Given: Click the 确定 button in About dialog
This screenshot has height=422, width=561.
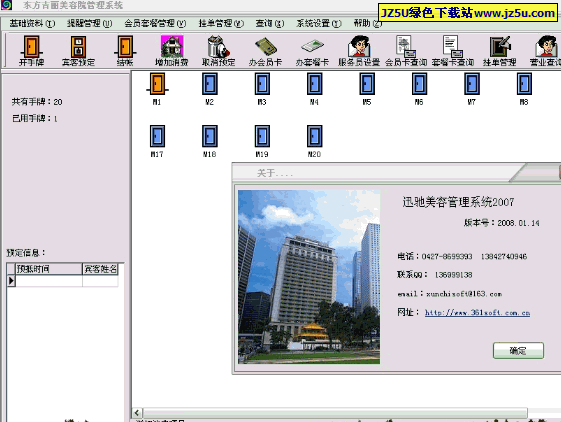Looking at the screenshot, I should (518, 350).
